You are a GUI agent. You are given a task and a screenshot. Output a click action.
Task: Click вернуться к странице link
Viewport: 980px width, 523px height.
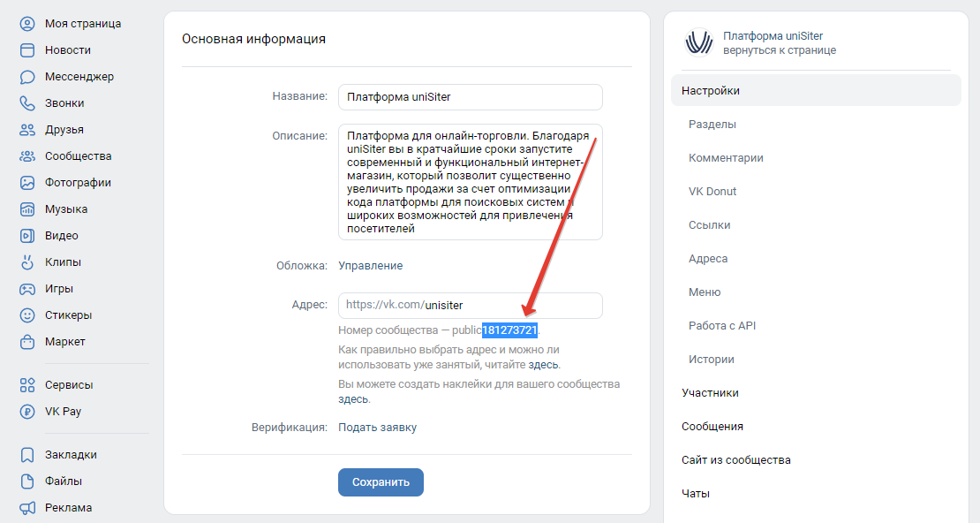tap(779, 50)
